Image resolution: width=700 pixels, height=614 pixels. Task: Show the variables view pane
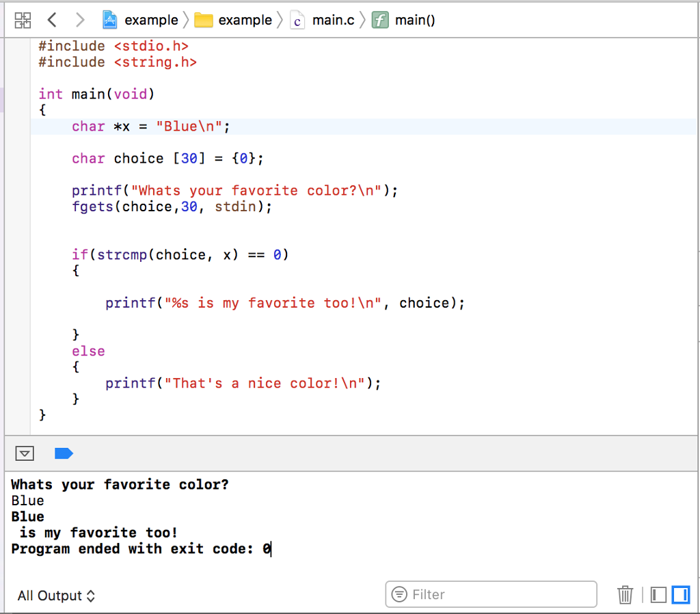click(x=658, y=595)
